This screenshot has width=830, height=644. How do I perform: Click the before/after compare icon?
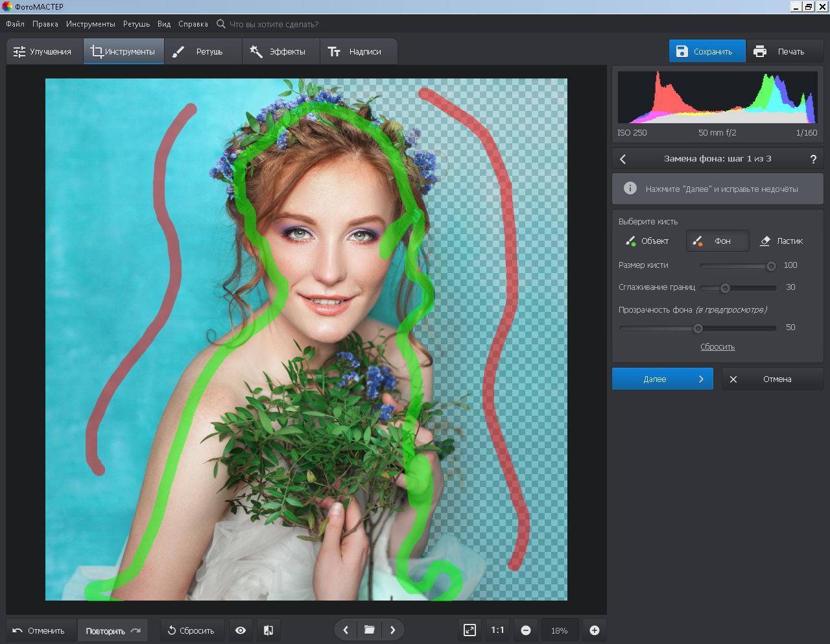268,630
